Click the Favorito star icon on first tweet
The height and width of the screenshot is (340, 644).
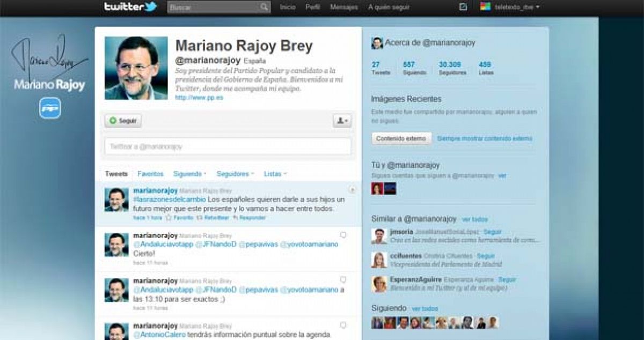(x=169, y=218)
